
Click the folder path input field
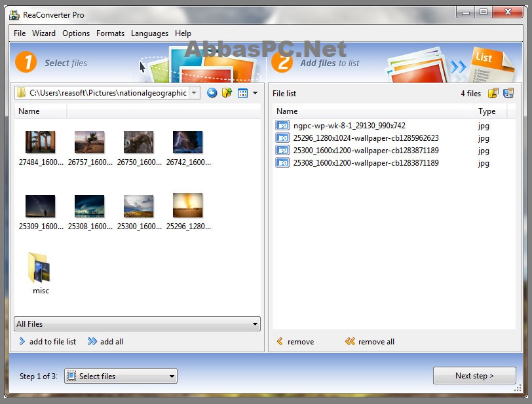107,92
